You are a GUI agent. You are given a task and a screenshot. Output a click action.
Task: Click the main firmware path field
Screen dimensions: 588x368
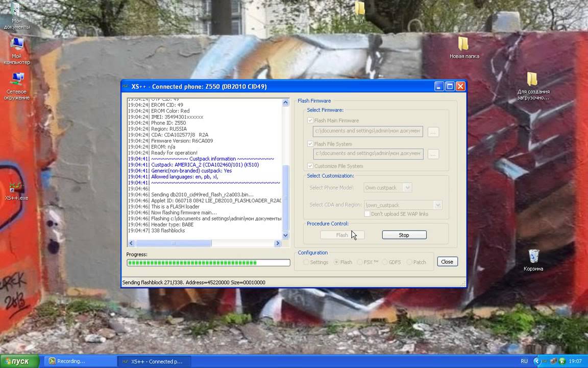tap(368, 131)
